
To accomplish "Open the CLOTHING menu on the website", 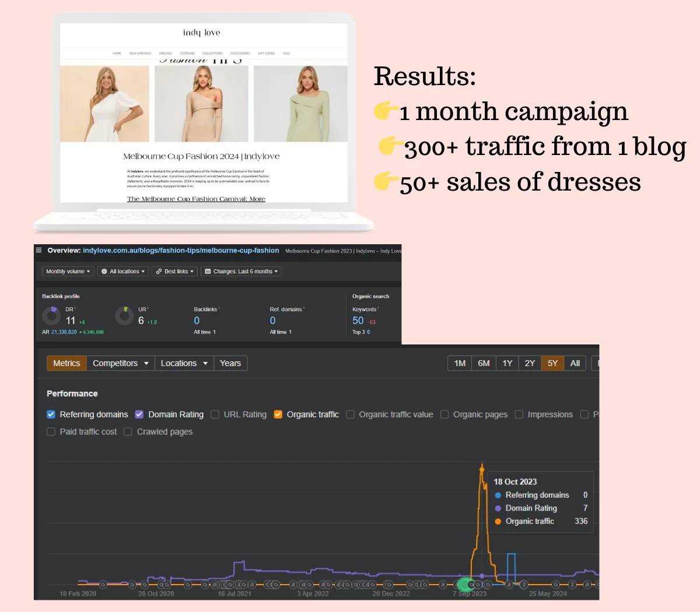I will pyautogui.click(x=187, y=54).
